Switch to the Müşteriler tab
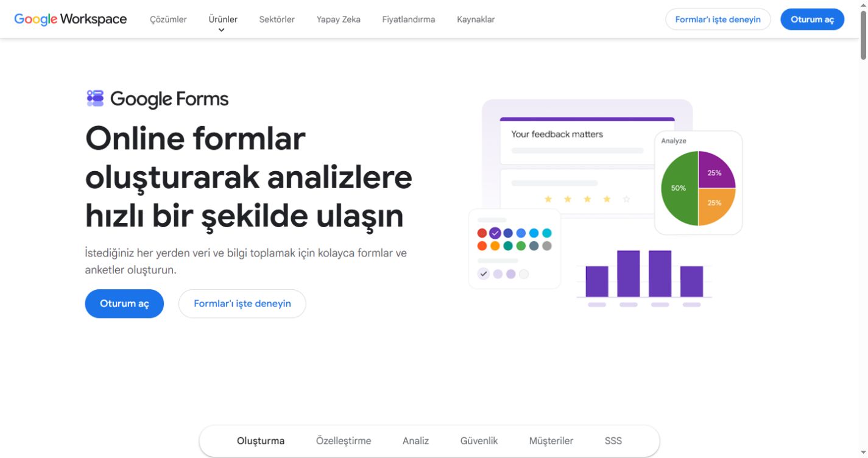Image resolution: width=868 pixels, height=458 pixels. [551, 440]
